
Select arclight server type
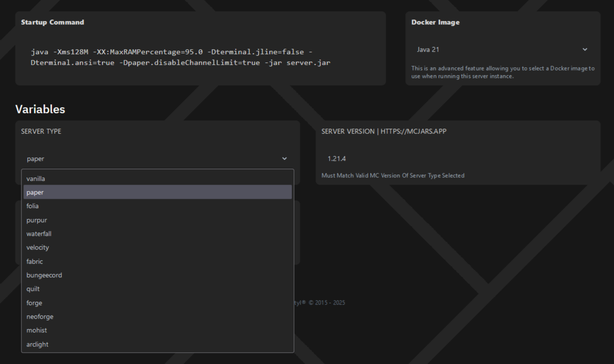pos(158,344)
